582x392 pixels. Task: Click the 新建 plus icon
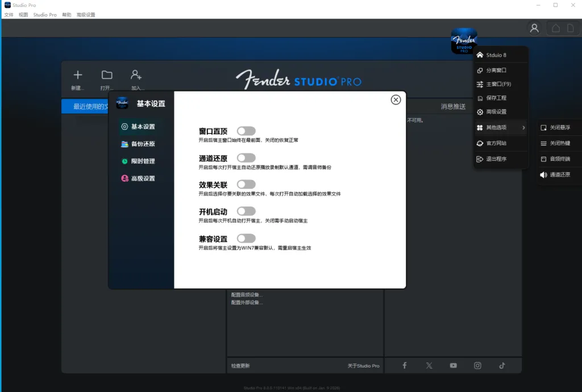point(77,75)
